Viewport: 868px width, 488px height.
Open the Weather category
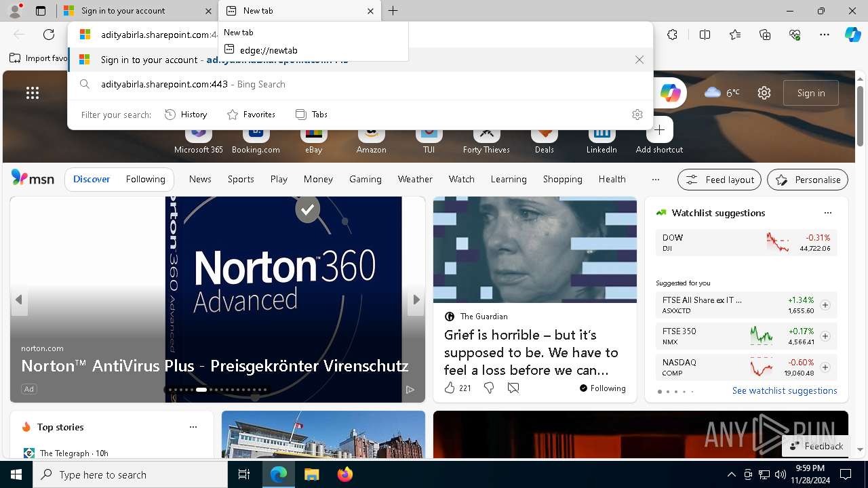[x=415, y=180]
